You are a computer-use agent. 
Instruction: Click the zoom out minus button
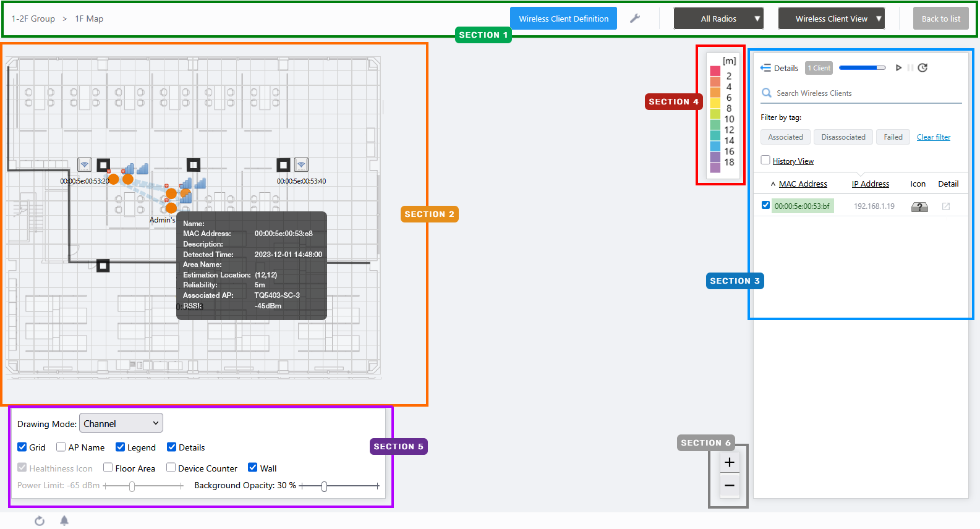pos(729,486)
